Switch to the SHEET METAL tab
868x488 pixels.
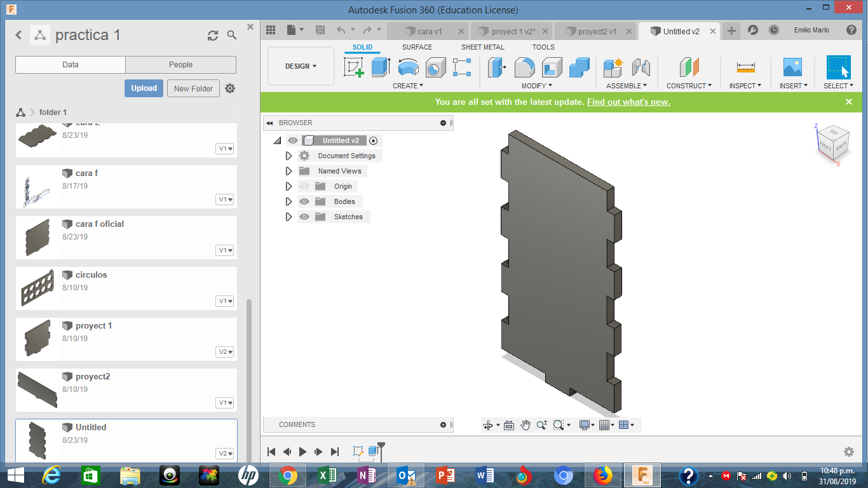click(x=483, y=47)
